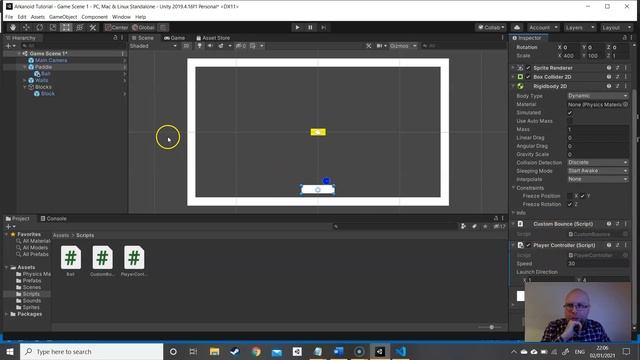Toggle Center pivot mode button
Screen dimensions: 640x360
click(x=117, y=27)
